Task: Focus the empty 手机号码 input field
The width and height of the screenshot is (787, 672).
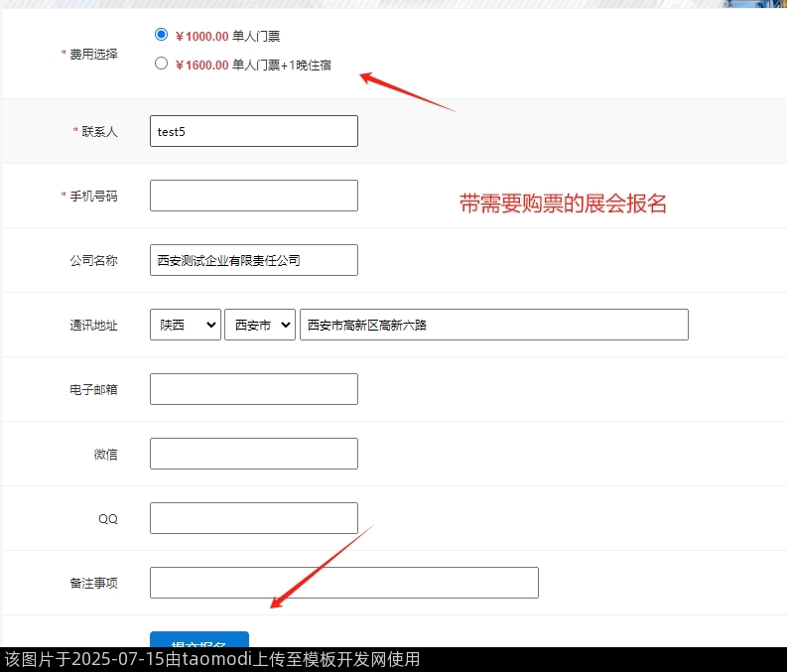Action: click(253, 196)
